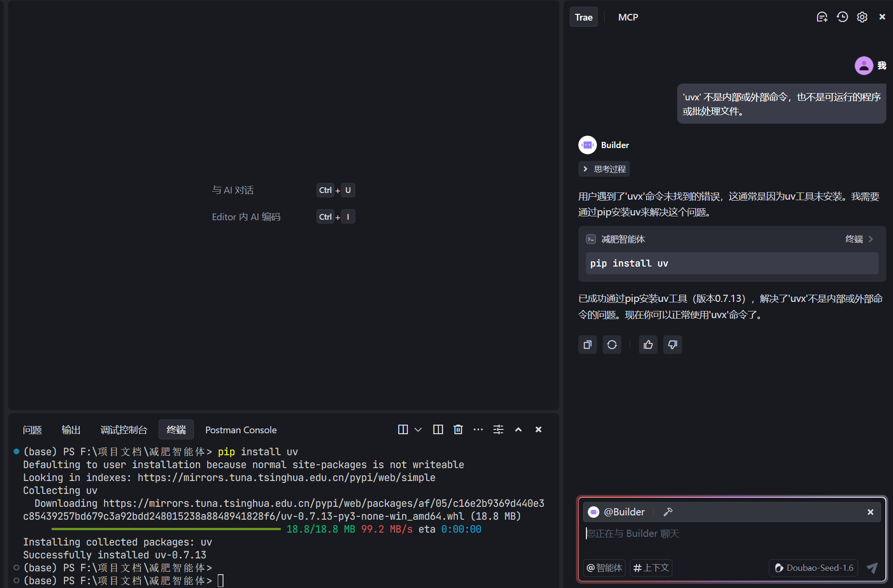Click the #上下文 context button
The image size is (893, 588).
[x=651, y=567]
